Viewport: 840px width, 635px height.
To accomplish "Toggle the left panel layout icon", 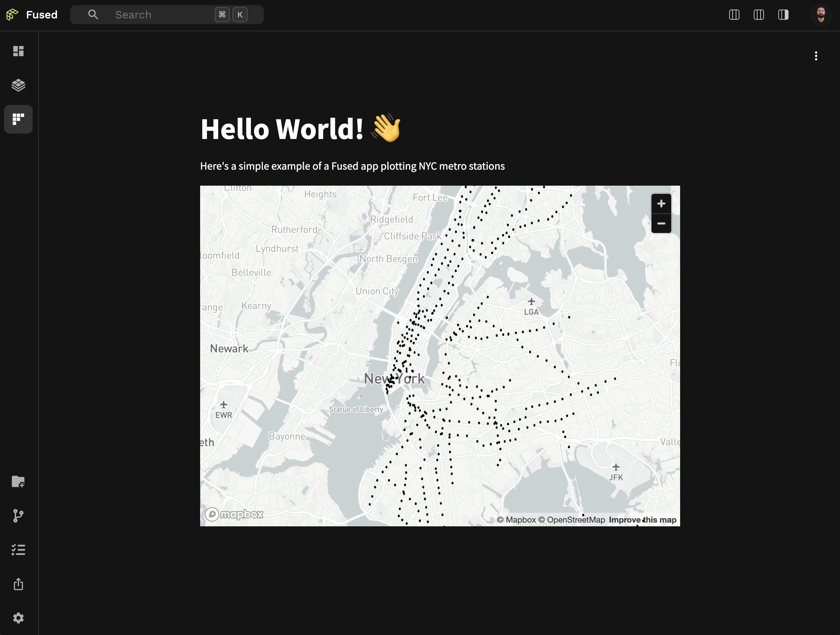I will pyautogui.click(x=734, y=14).
